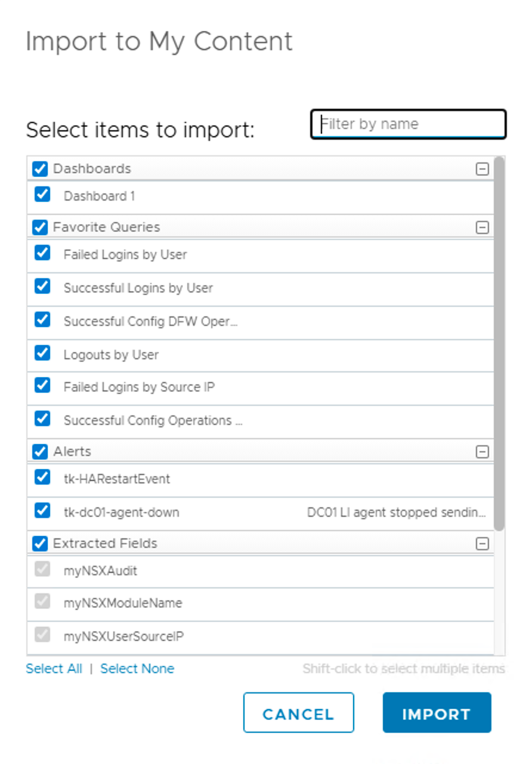Uncheck the tk-dc01-agent-down alert

tap(42, 511)
